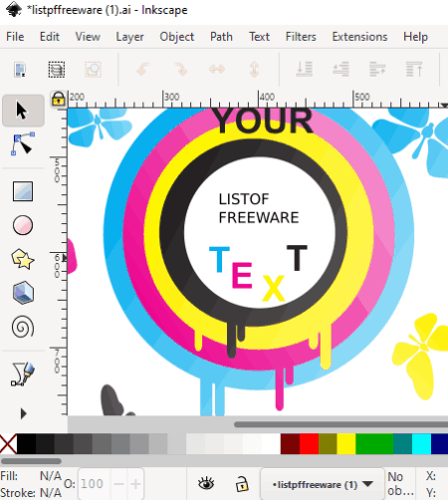Click the magenta letter E on canvas

click(x=242, y=275)
